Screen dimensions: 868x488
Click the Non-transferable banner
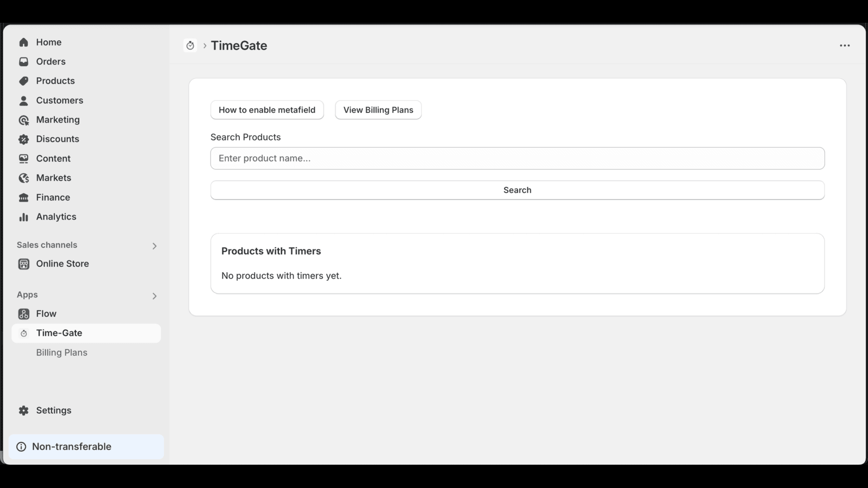tap(86, 447)
